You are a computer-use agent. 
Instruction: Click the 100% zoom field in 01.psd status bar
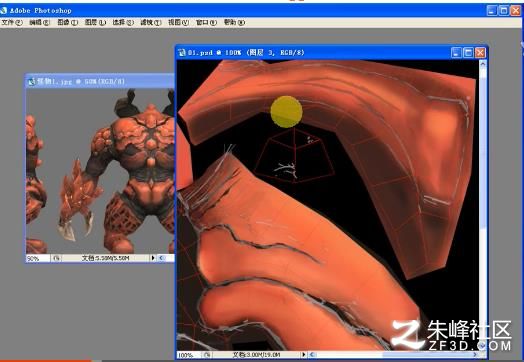click(x=189, y=355)
